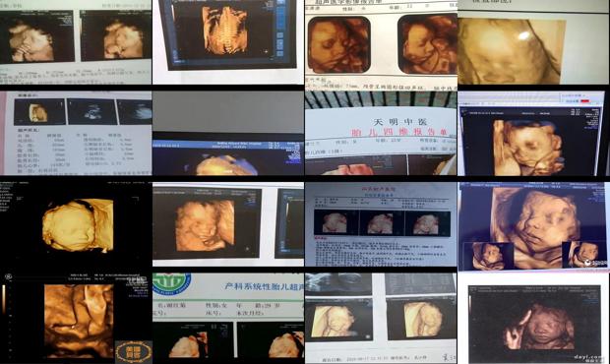
Task: Click the gold circular badge logo
Action: pyautogui.click(x=134, y=351)
